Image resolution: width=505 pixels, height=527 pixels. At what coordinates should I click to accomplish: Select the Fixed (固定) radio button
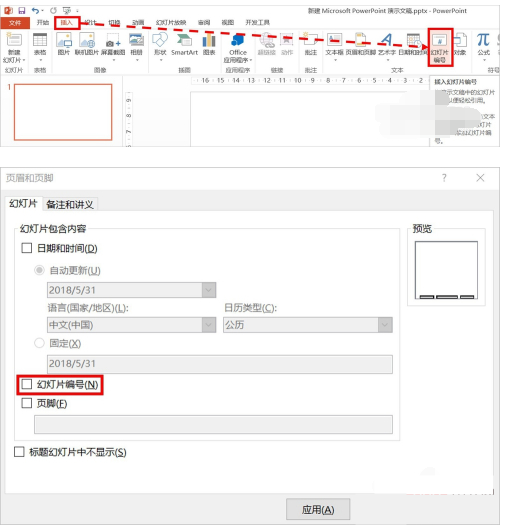point(39,343)
